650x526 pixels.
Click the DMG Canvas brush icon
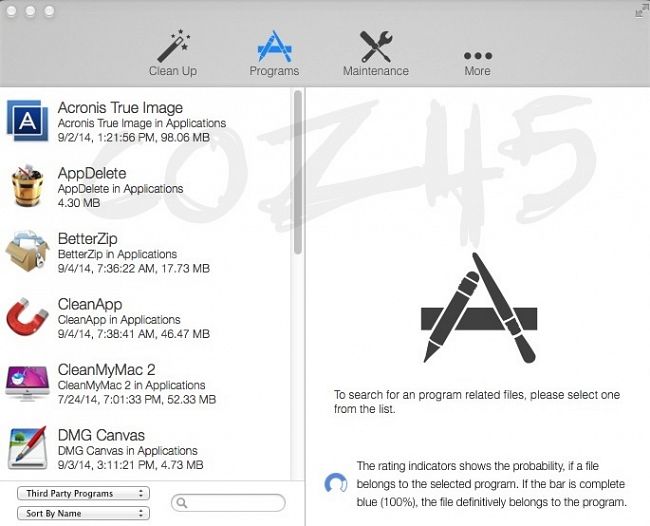click(27, 448)
